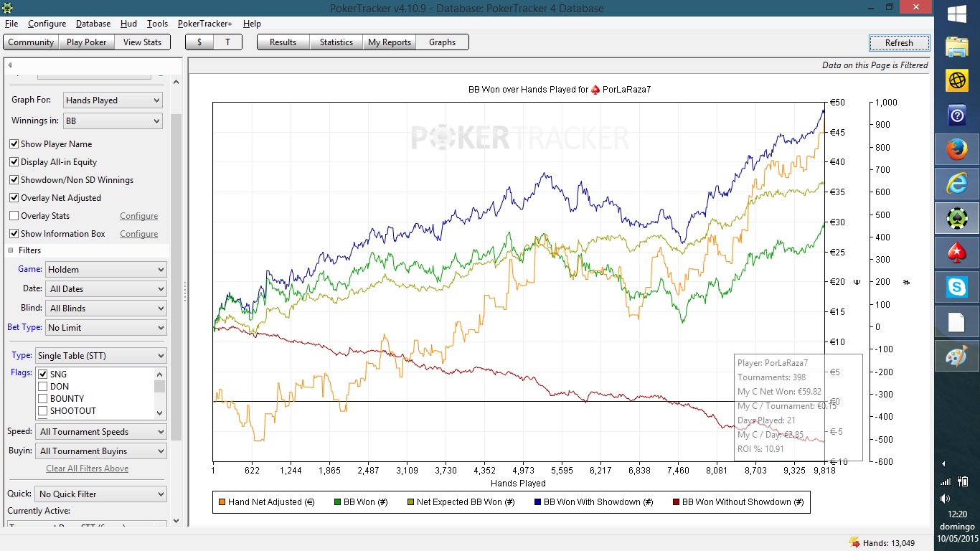This screenshot has width=980, height=551.
Task: Open the globe browser taskbar icon
Action: (957, 81)
